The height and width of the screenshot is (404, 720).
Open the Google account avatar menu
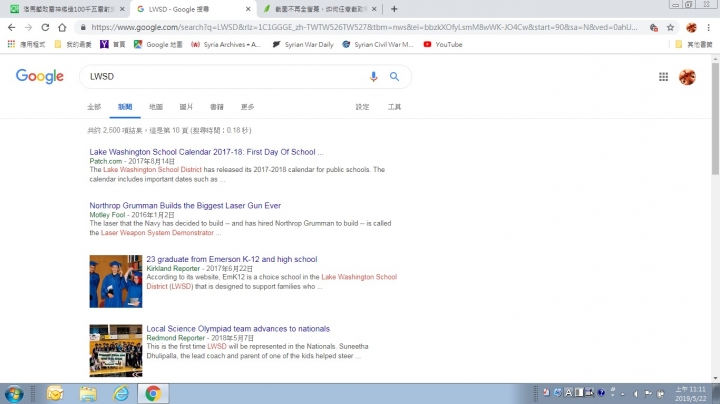point(687,77)
